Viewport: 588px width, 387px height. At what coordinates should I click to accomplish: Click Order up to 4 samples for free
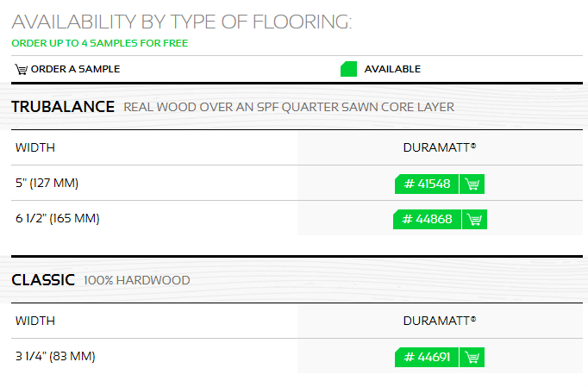[x=100, y=43]
